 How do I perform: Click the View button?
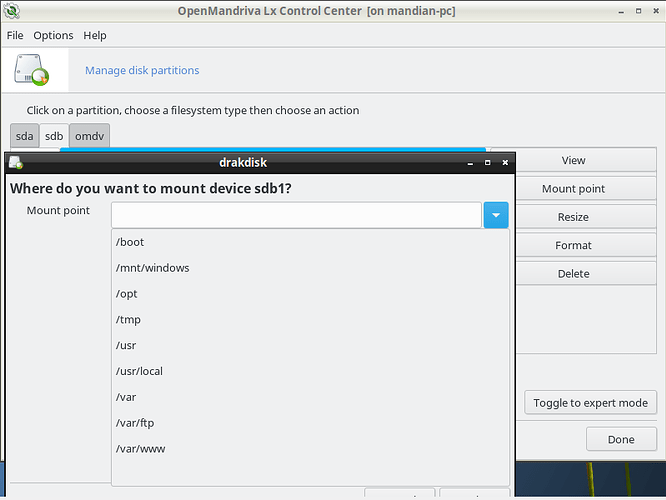(x=573, y=160)
